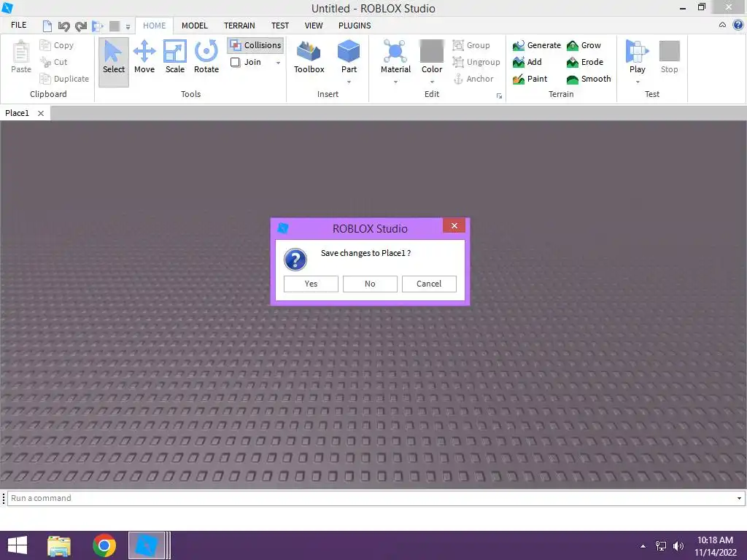
Task: Open Google Chrome from the taskbar
Action: [x=104, y=545]
